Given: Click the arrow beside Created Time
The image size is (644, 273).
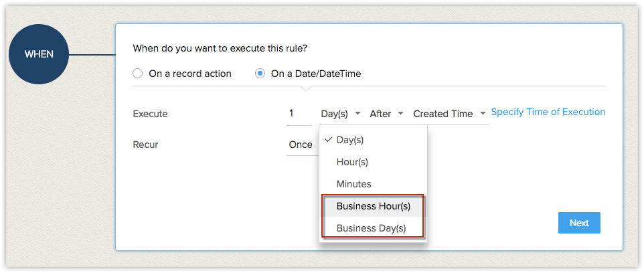Looking at the screenshot, I should [x=482, y=114].
